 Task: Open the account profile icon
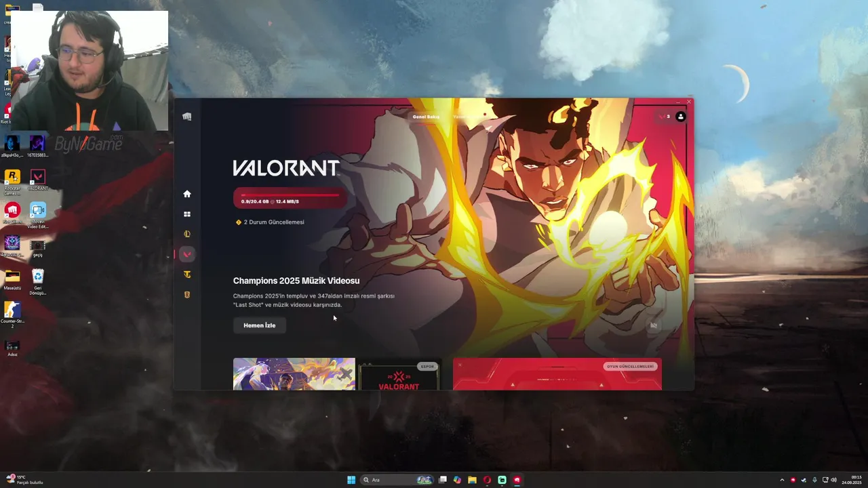(681, 117)
